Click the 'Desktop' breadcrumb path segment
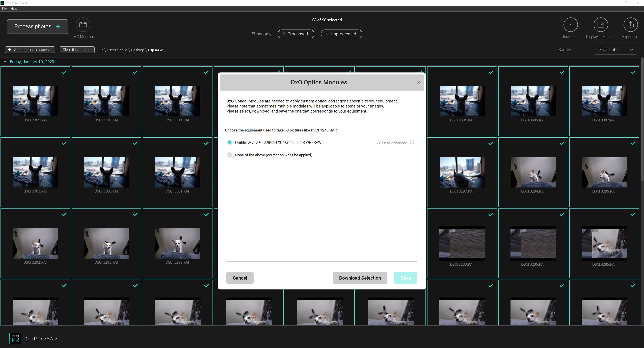Image resolution: width=644 pixels, height=348 pixels. [x=138, y=50]
